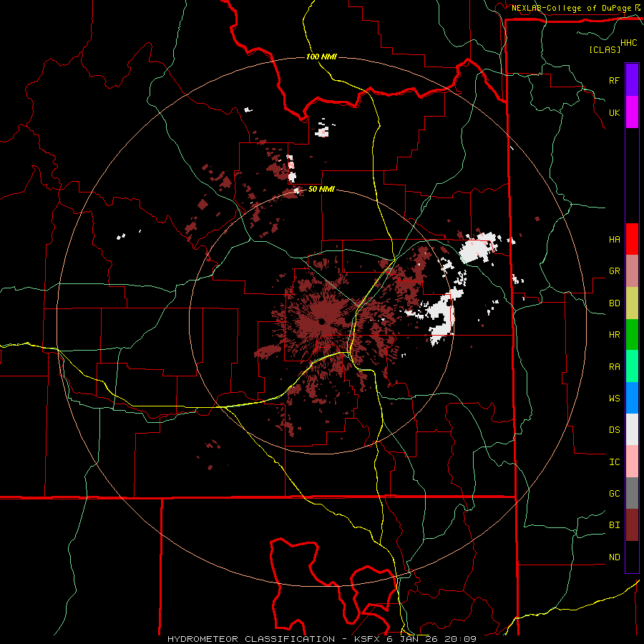
Task: Click the RA legend label
Action: [x=614, y=367]
